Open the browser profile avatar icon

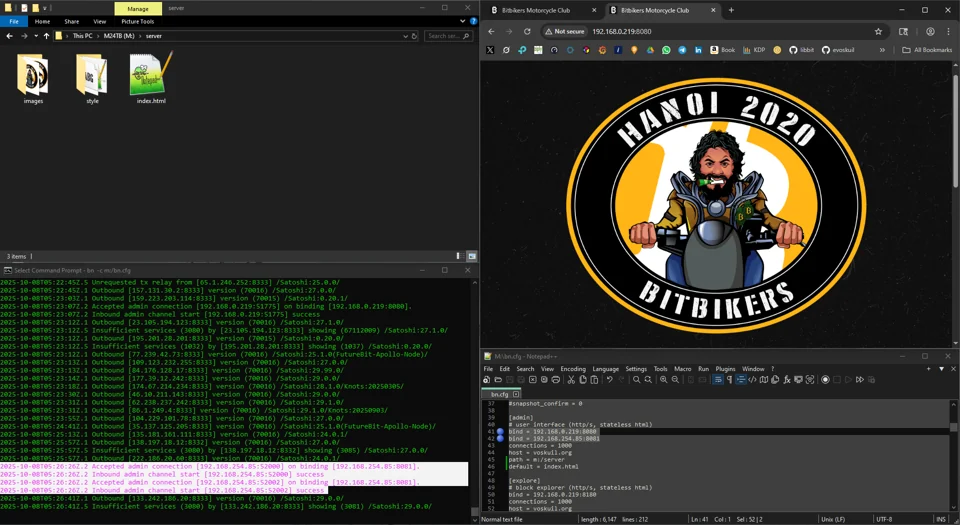tap(931, 31)
